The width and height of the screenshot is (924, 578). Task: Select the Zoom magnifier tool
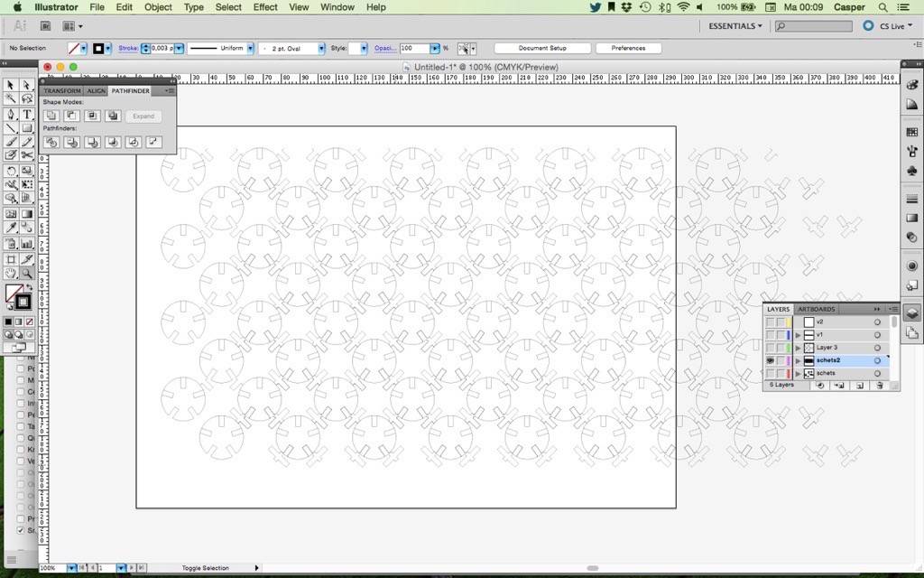coord(26,273)
